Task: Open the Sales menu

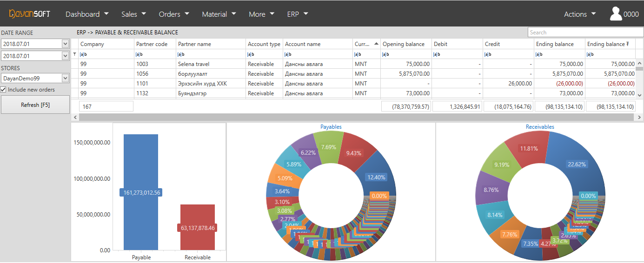Action: [x=134, y=14]
